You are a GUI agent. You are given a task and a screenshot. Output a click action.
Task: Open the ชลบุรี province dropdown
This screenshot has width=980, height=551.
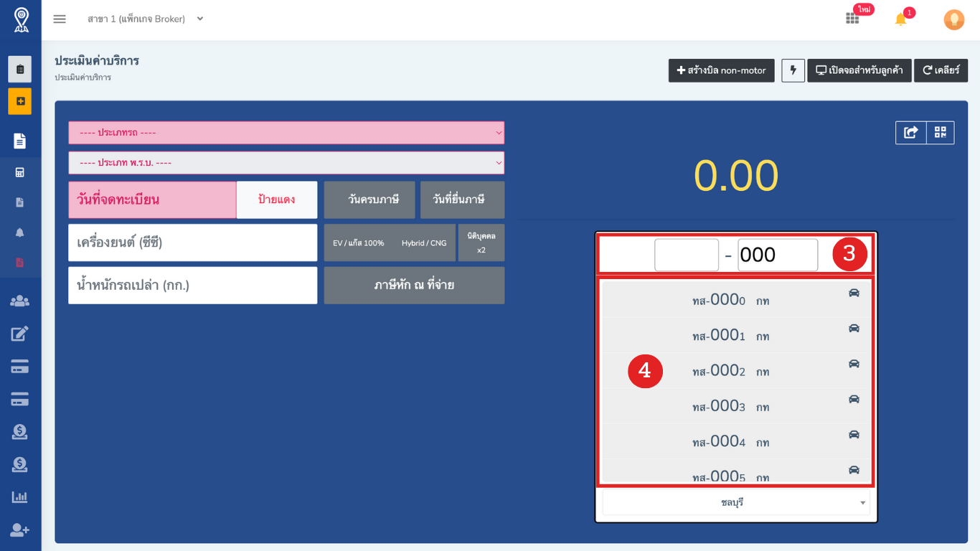pyautogui.click(x=736, y=502)
